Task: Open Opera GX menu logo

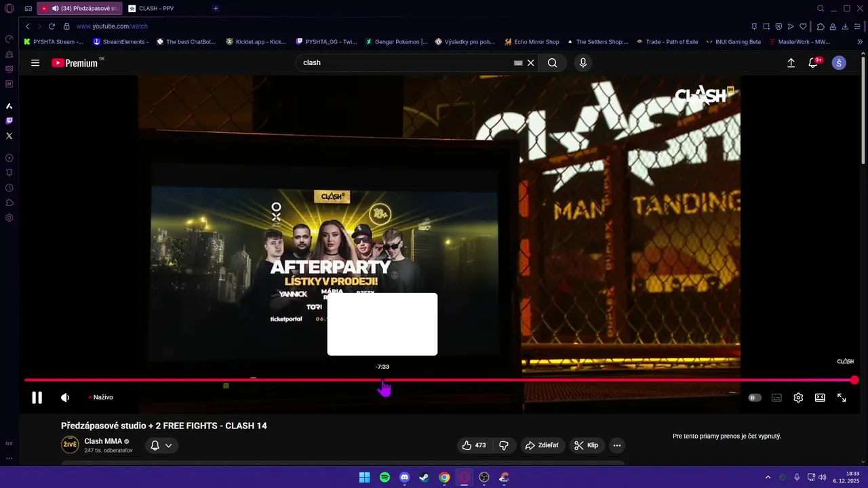Action: coord(9,9)
